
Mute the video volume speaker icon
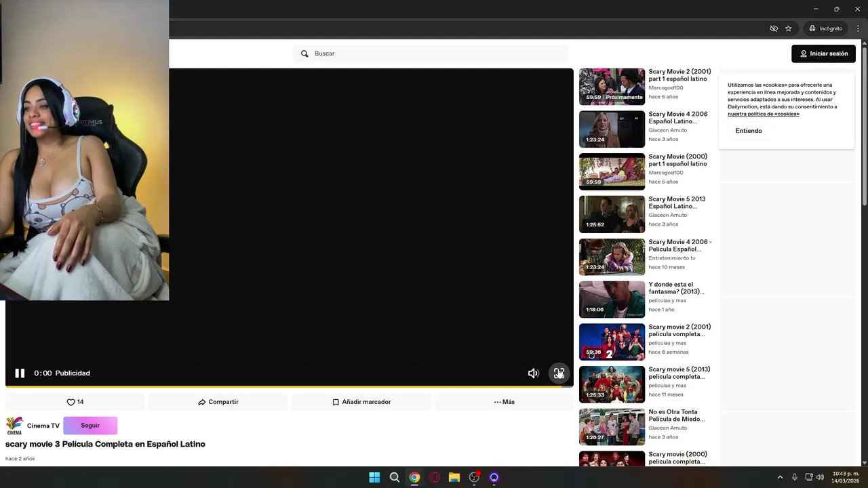coord(534,373)
